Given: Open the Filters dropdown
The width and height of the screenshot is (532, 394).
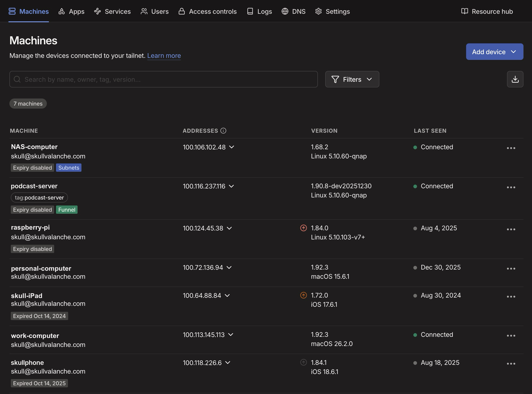Looking at the screenshot, I should [x=352, y=79].
